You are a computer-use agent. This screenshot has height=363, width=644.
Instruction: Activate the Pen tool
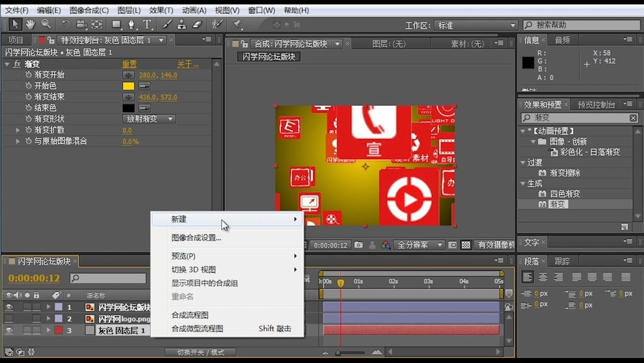pyautogui.click(x=132, y=24)
